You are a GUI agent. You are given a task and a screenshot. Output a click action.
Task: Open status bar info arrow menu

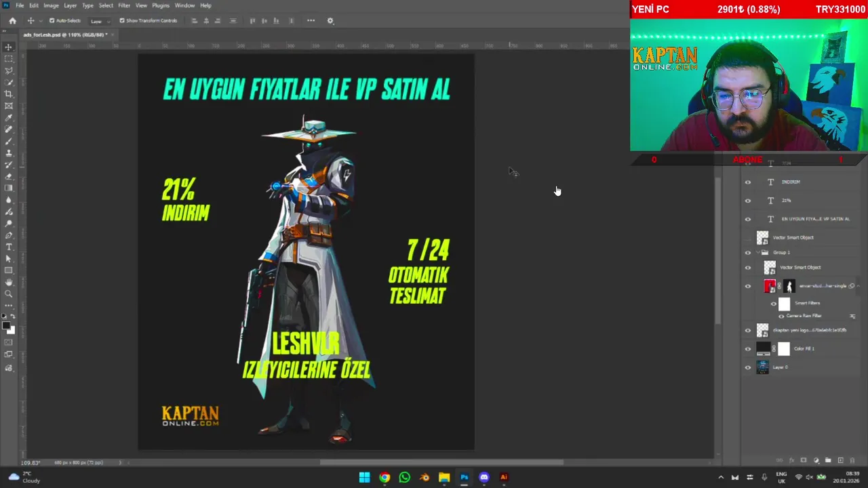click(121, 462)
